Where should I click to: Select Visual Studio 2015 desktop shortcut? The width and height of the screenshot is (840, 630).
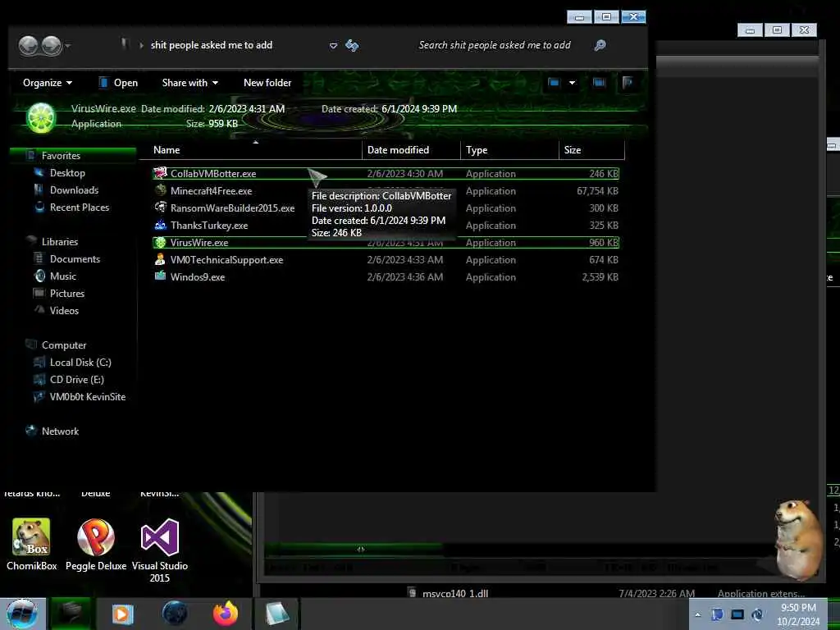point(160,550)
